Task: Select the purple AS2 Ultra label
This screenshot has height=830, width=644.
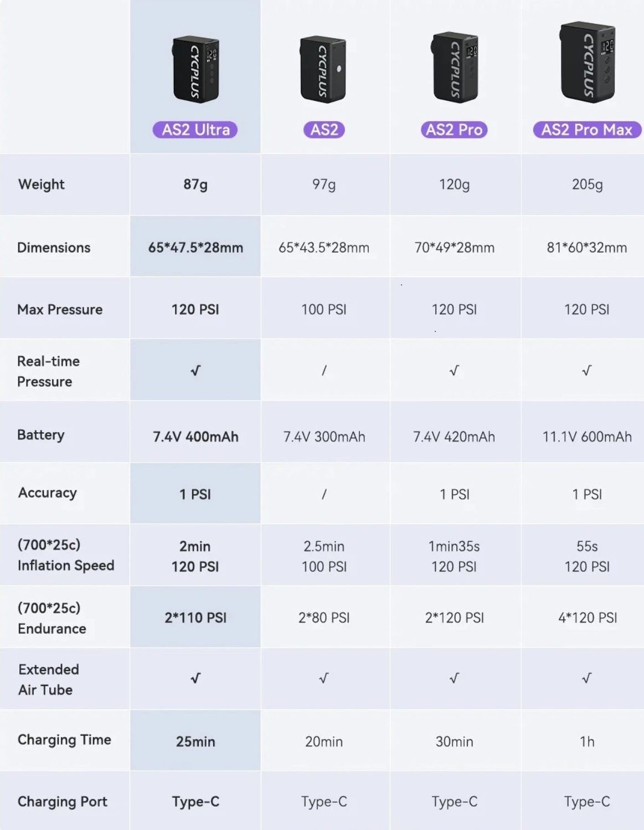Action: 195,130
